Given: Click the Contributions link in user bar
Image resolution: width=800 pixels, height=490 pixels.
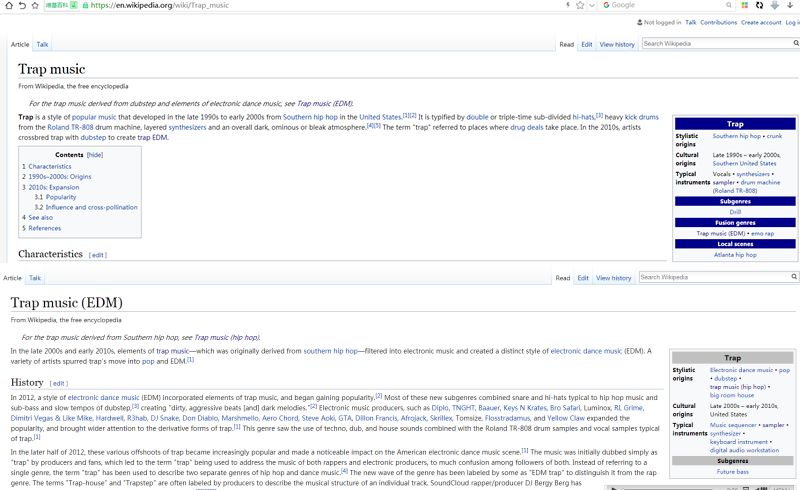Looking at the screenshot, I should tap(718, 22).
